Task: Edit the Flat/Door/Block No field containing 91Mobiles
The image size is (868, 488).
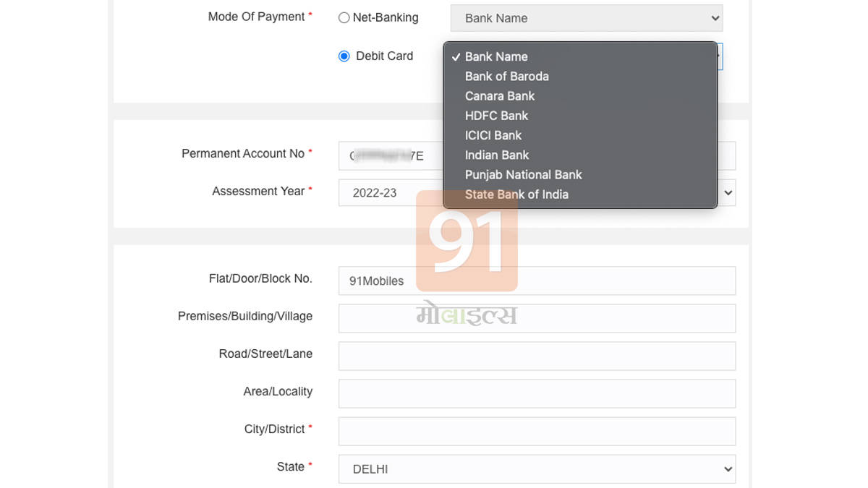Action: pyautogui.click(x=537, y=281)
